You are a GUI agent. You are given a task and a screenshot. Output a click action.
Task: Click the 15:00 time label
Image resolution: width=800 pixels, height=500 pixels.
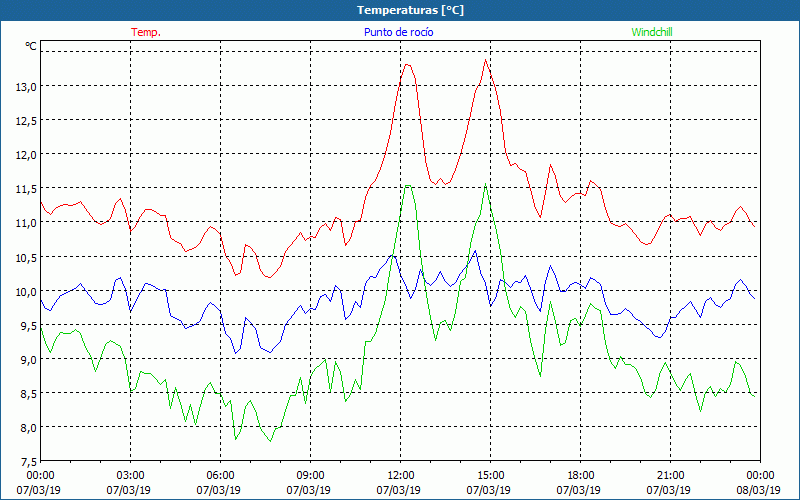coord(490,476)
